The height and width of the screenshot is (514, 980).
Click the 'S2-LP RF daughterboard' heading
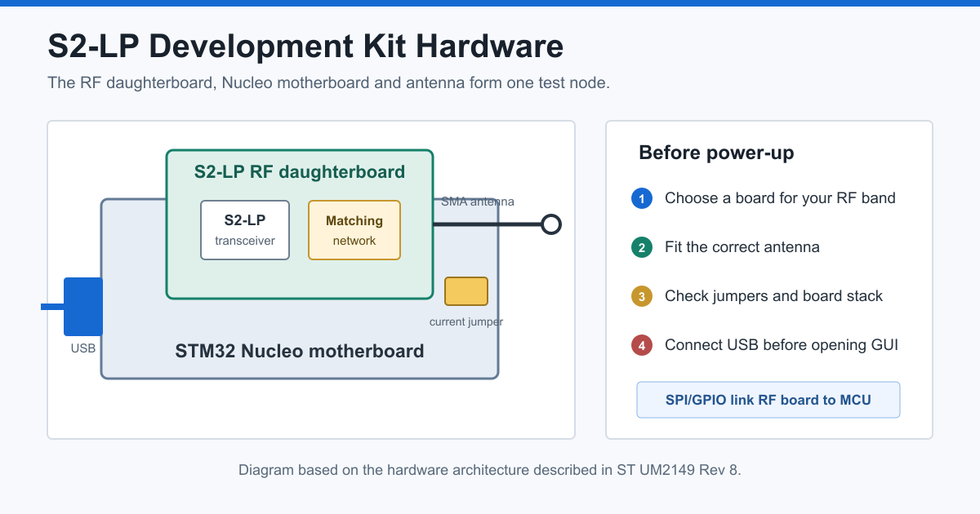coord(300,172)
